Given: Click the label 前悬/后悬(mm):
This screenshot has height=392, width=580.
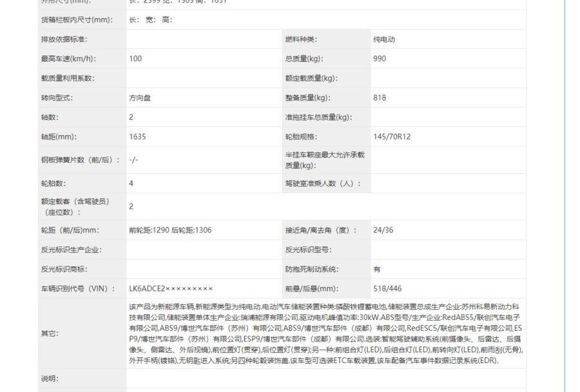Looking at the screenshot, I should click(x=311, y=288).
